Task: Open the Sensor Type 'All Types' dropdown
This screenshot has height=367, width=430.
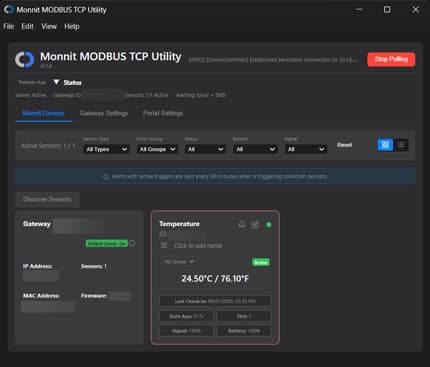Action: coord(106,149)
